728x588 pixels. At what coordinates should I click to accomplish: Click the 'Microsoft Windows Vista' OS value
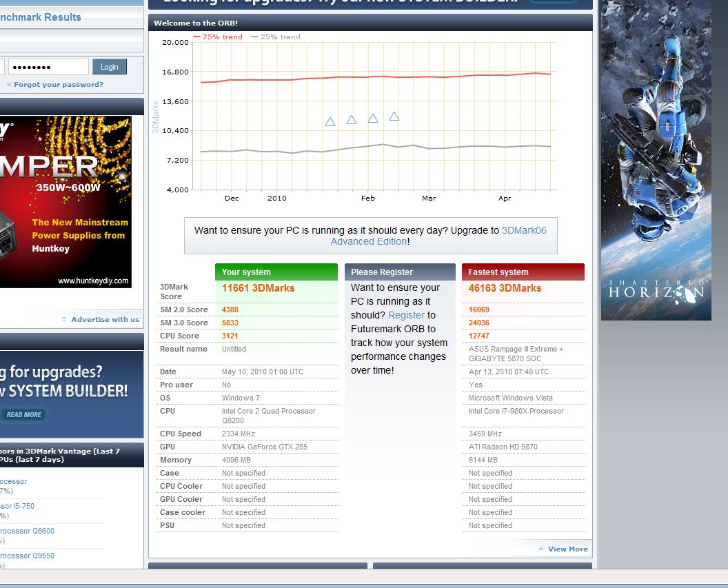click(510, 398)
